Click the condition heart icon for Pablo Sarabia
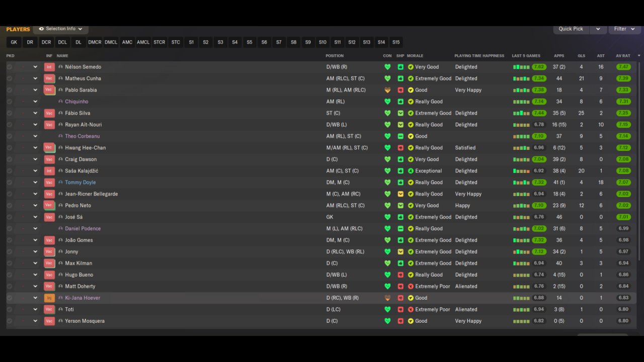644x362 pixels. click(x=387, y=90)
